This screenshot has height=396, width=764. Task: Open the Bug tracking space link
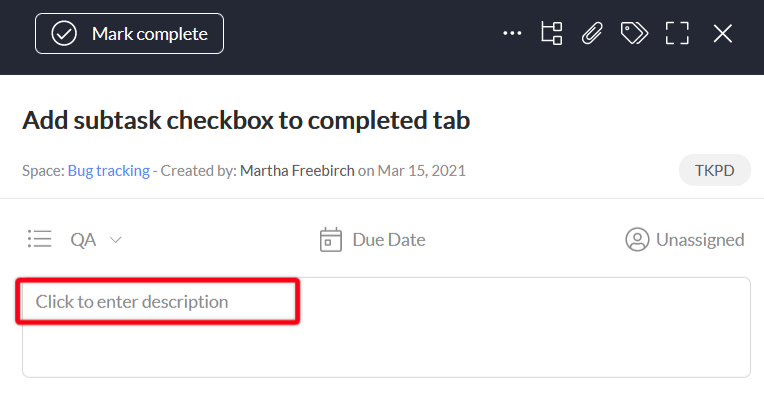click(109, 170)
